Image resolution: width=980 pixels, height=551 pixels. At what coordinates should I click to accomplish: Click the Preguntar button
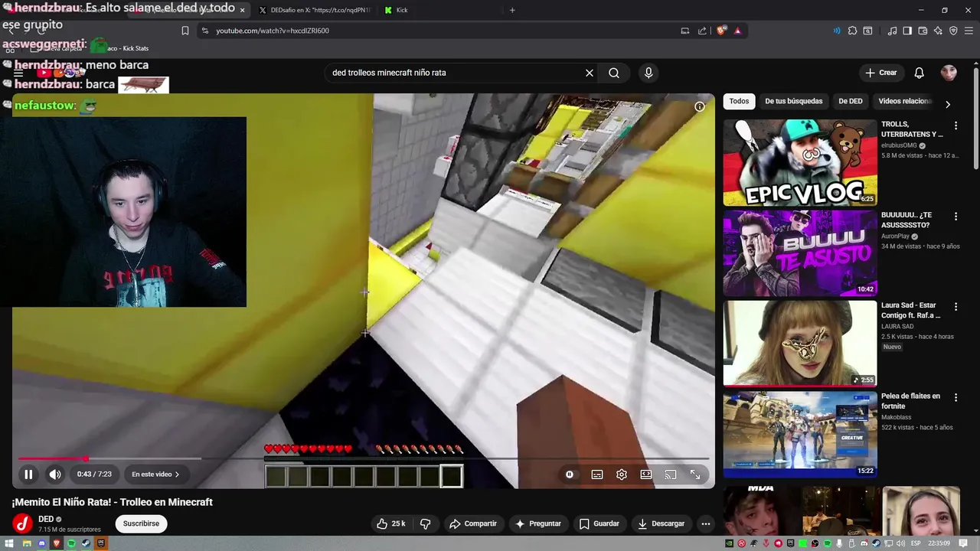(538, 523)
